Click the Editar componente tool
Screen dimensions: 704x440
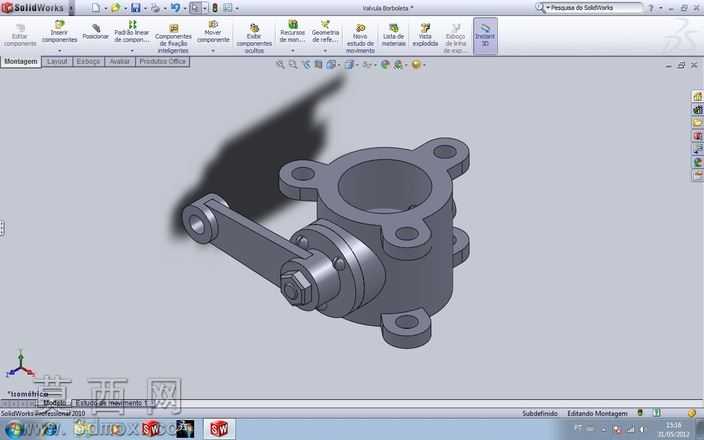pos(20,35)
